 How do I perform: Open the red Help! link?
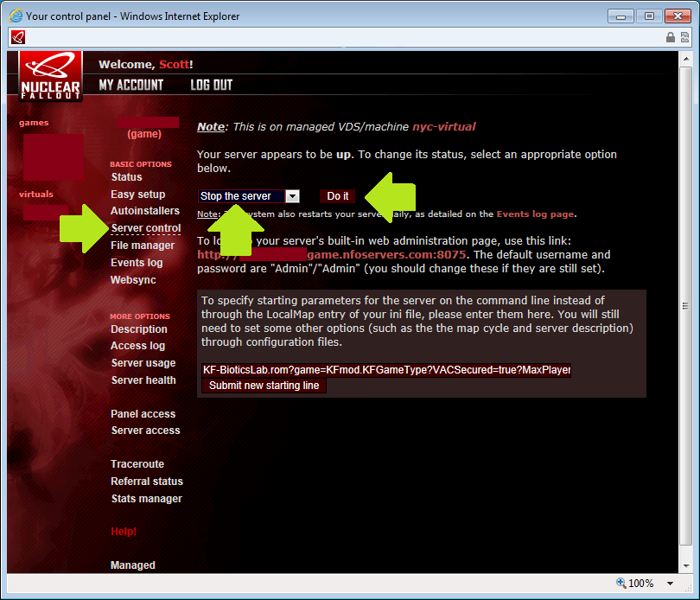click(x=124, y=532)
